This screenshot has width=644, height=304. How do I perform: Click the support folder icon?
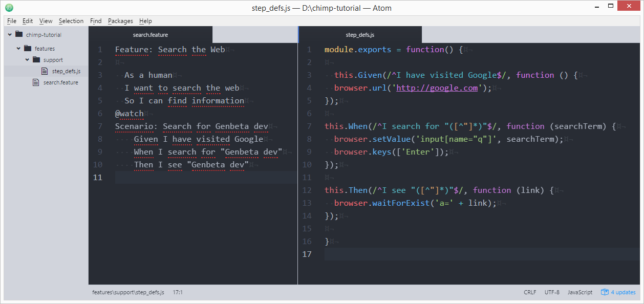pos(36,59)
